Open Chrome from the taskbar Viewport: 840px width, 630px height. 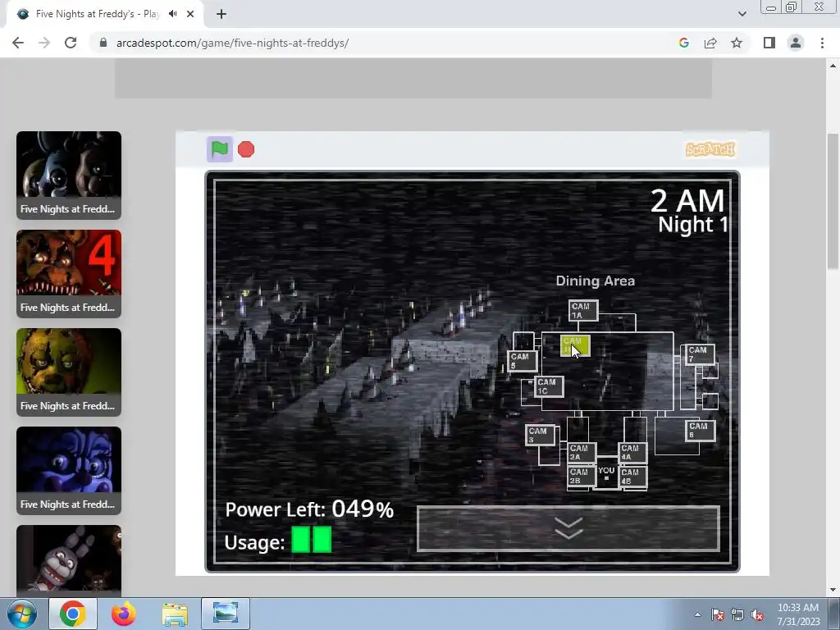click(73, 614)
